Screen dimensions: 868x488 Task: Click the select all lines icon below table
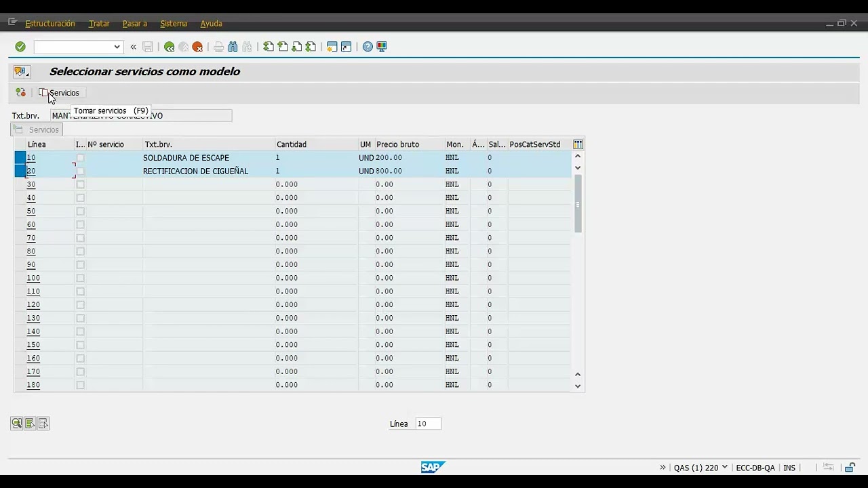tap(30, 424)
